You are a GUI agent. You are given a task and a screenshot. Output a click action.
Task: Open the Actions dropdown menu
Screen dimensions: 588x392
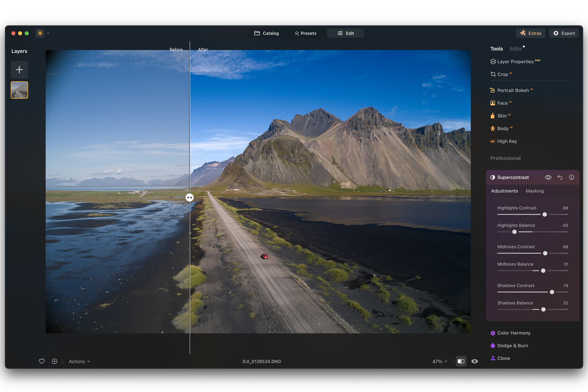(79, 361)
